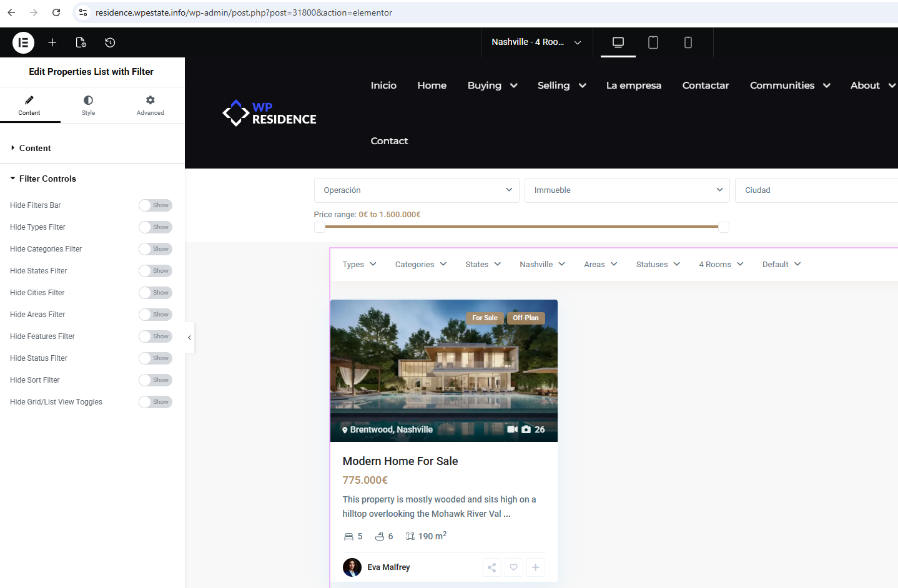The image size is (898, 588).
Task: Share the Modern Home listing
Action: pos(492,567)
